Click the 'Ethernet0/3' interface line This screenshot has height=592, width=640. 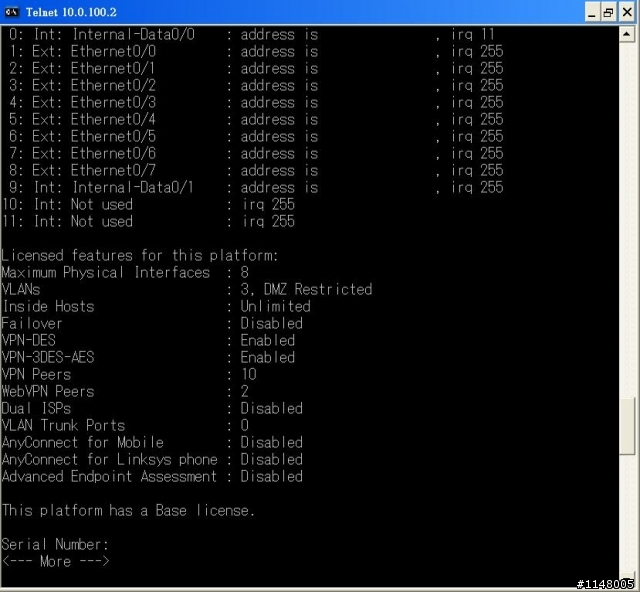(256, 102)
